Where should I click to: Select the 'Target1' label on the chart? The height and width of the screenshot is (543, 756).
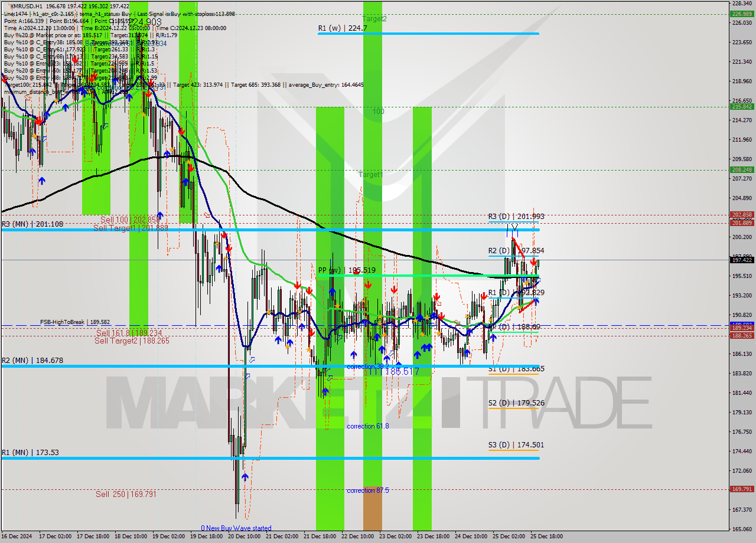tap(370, 175)
